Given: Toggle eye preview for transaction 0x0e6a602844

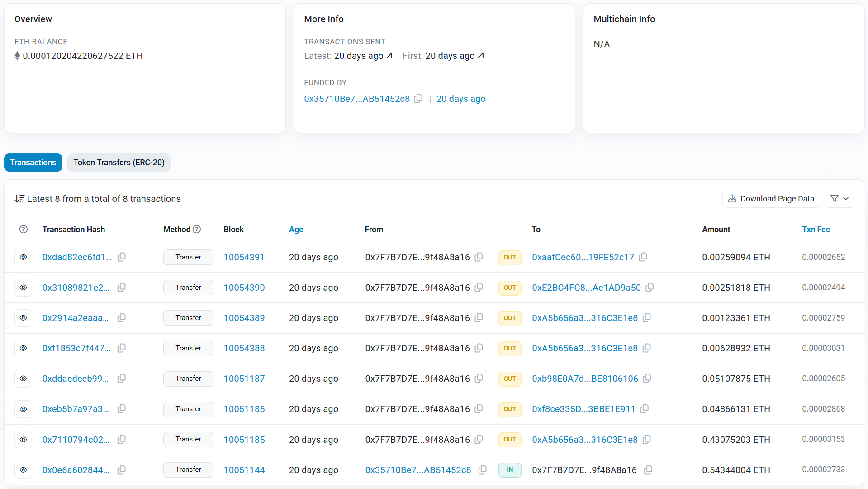Looking at the screenshot, I should 24,470.
